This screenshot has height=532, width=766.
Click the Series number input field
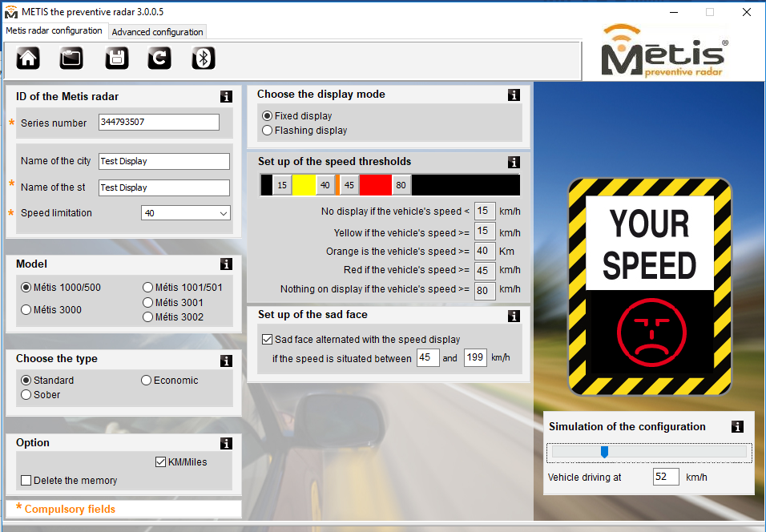(x=159, y=123)
